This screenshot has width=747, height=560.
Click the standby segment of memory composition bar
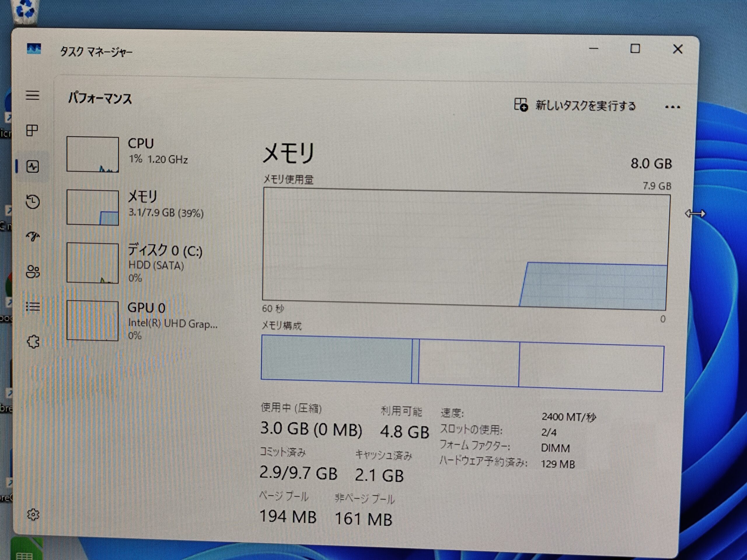pyautogui.click(x=469, y=363)
